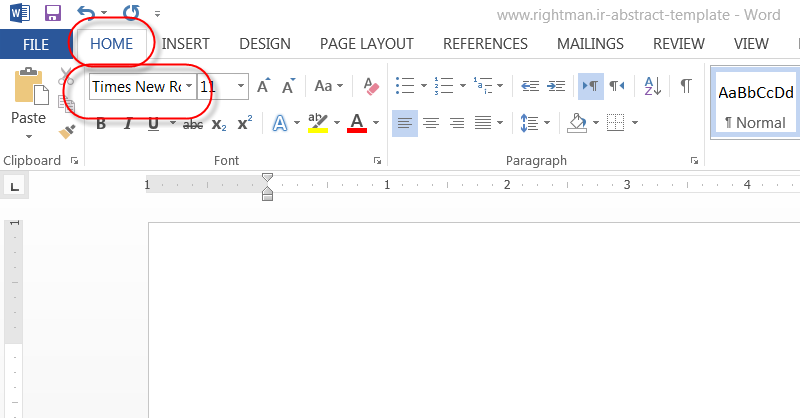Switch to the PAGE LAYOUT tab

[366, 44]
